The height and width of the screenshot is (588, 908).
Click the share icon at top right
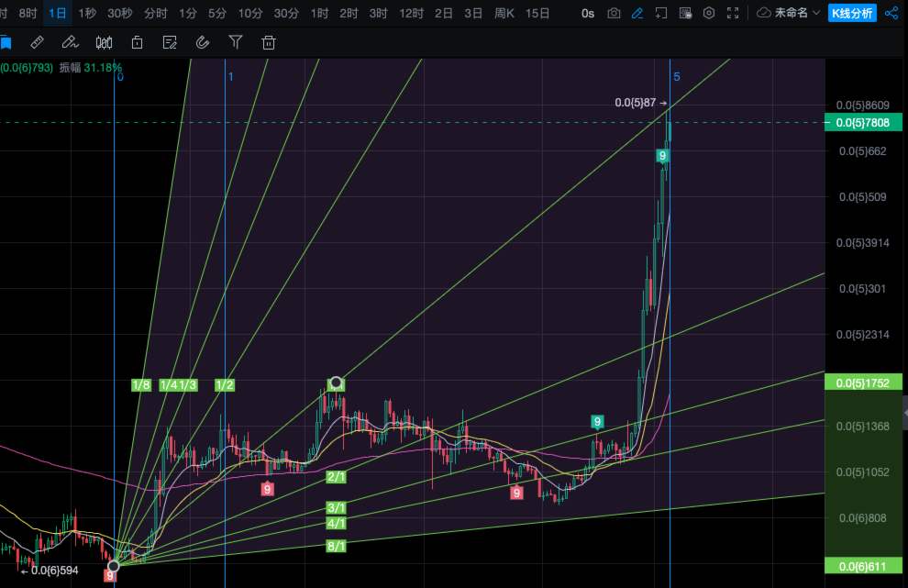tap(891, 14)
